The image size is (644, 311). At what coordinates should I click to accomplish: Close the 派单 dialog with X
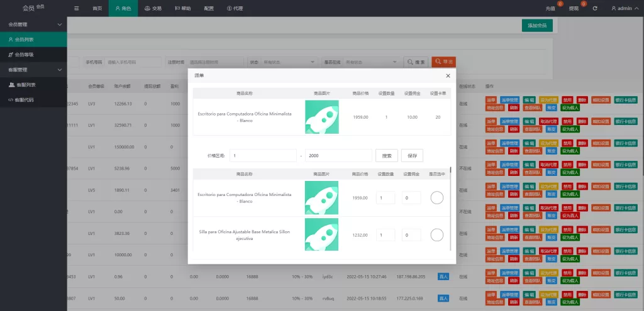coord(448,76)
